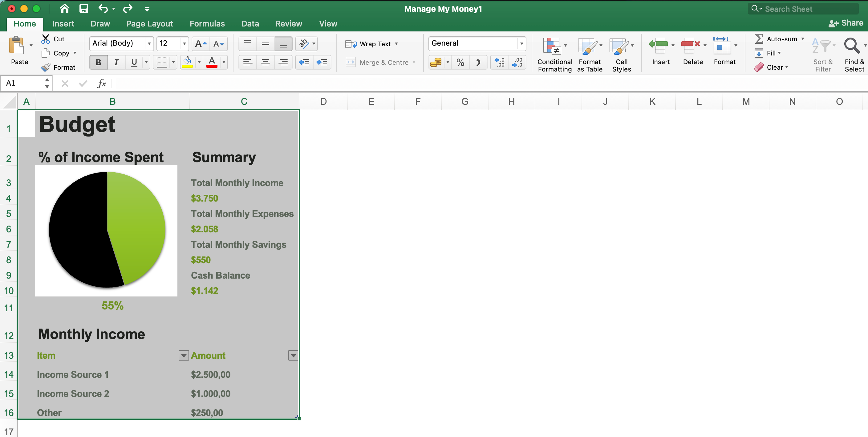Image resolution: width=868 pixels, height=437 pixels.
Task: Open Conditional Formatting options
Action: pyautogui.click(x=554, y=53)
